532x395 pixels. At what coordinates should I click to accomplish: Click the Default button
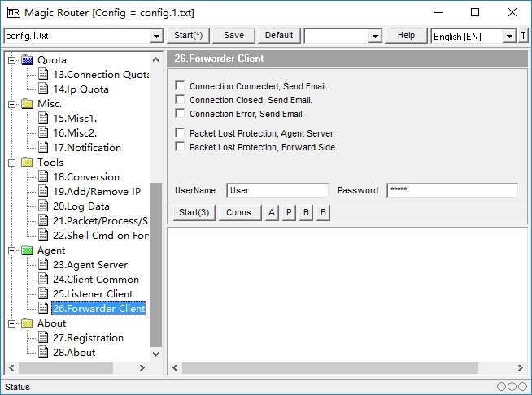279,36
